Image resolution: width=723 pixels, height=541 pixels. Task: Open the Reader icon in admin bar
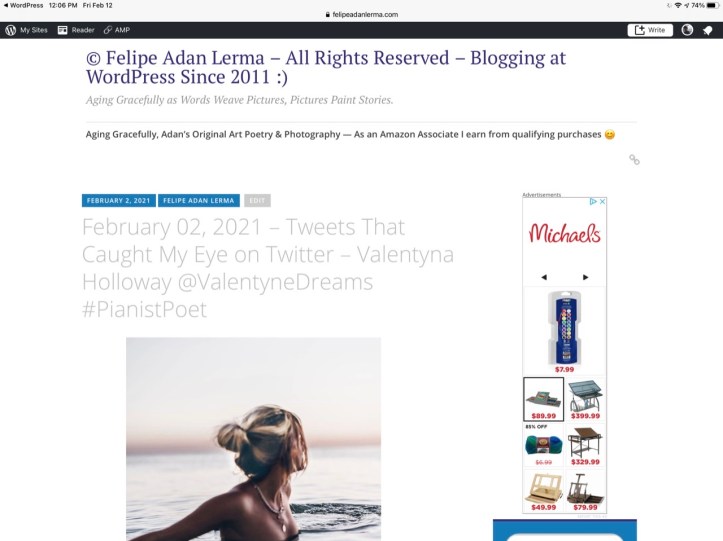coord(62,30)
